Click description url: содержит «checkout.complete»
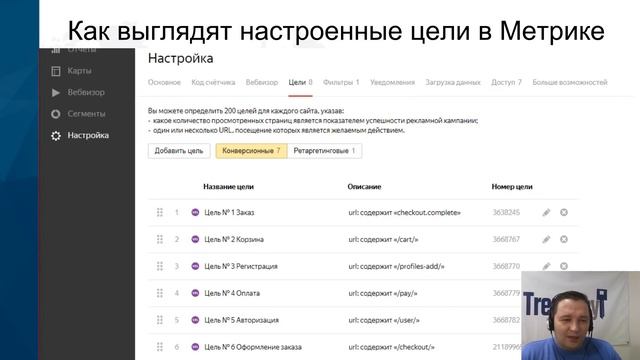This screenshot has height=360, width=640. click(x=404, y=212)
